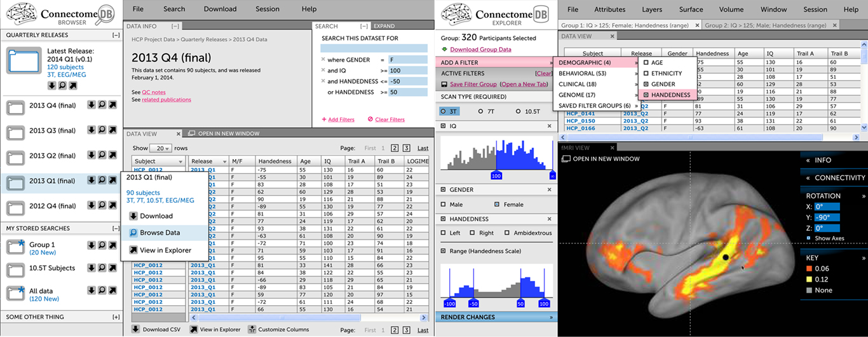
Task: Remove the 'and IQ' search criterion
Action: click(x=323, y=70)
